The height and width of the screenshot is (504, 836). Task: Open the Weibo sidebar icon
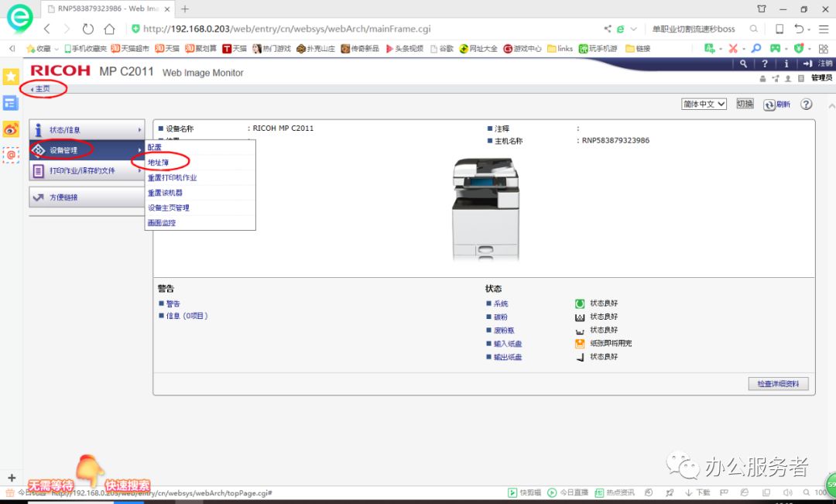point(11,129)
